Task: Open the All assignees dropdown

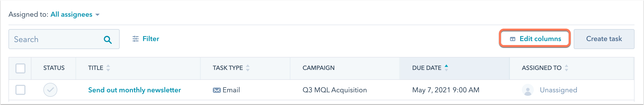Action: click(72, 14)
